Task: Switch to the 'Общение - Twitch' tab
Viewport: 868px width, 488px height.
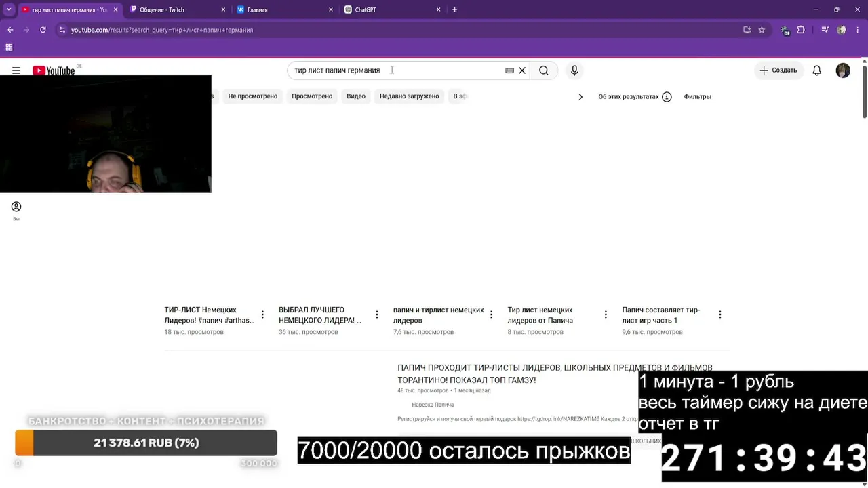Action: pos(176,9)
